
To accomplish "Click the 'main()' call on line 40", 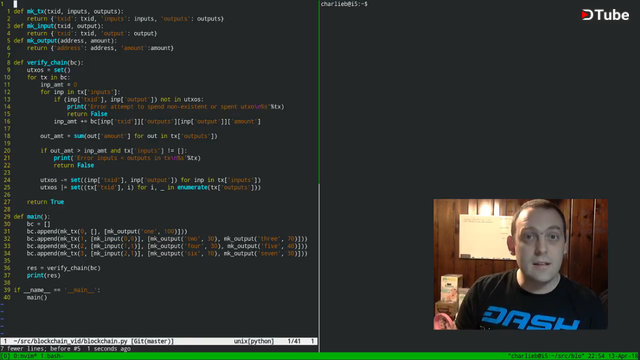I will pos(37,298).
